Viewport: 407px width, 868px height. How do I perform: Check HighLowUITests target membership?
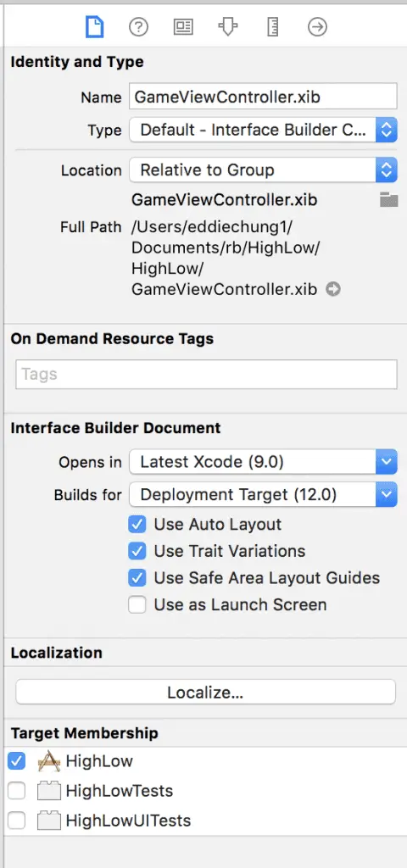(17, 821)
